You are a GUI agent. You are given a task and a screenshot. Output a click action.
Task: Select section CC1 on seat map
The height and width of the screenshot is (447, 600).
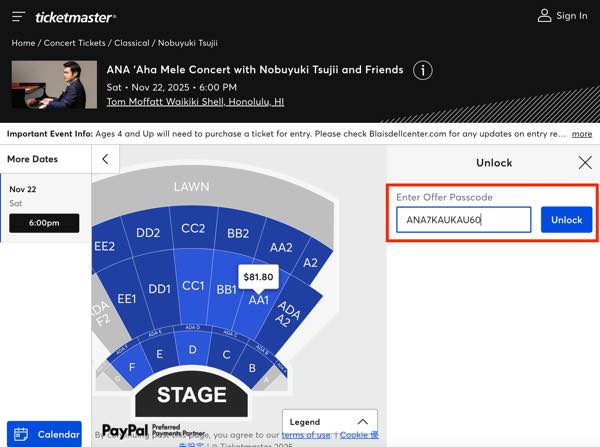click(x=193, y=287)
